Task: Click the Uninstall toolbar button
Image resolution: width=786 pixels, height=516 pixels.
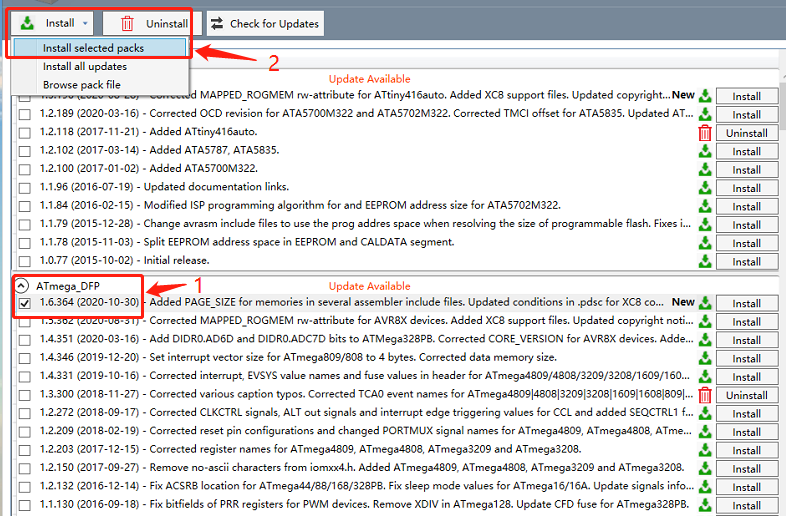Action: click(152, 24)
